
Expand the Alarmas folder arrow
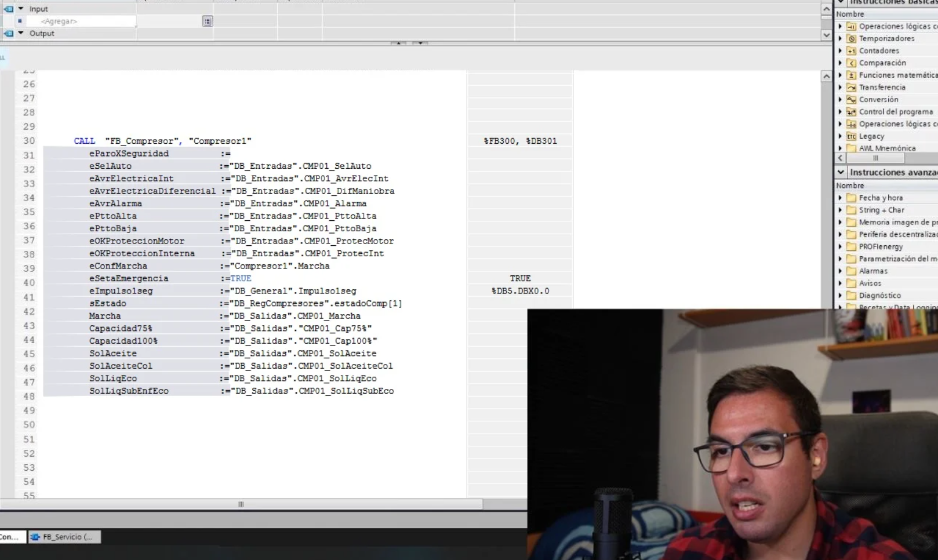tap(840, 271)
